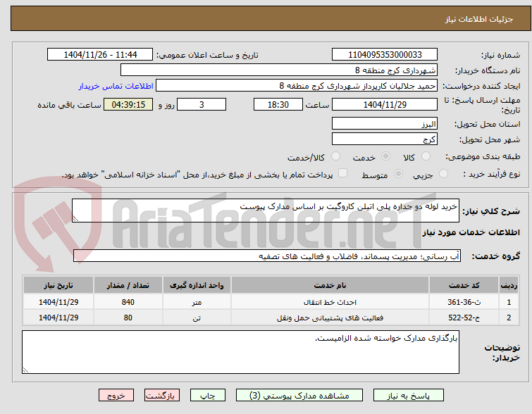
Task: Click the چاپ print button
Action: pyautogui.click(x=208, y=396)
